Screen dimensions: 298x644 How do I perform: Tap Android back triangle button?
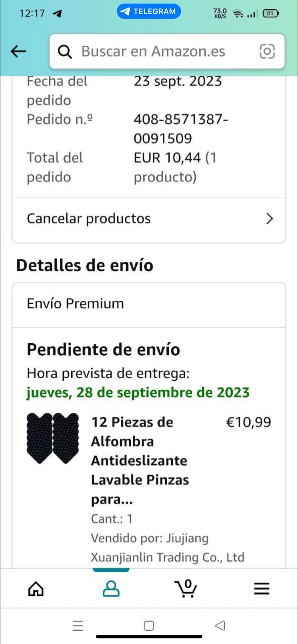click(220, 625)
